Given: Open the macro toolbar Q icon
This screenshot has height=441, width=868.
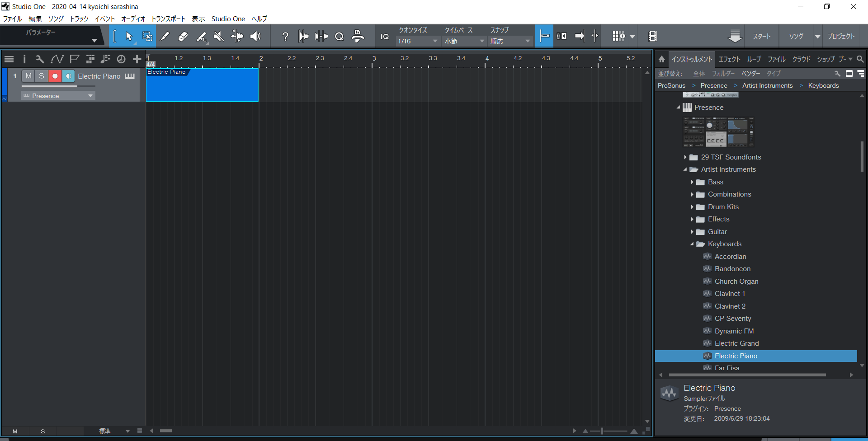Looking at the screenshot, I should [339, 37].
